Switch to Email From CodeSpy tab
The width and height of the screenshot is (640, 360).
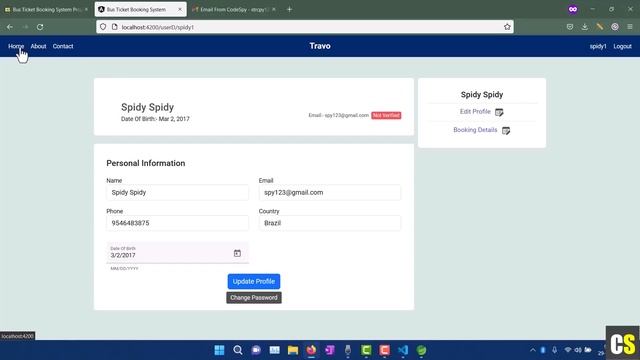(x=233, y=9)
